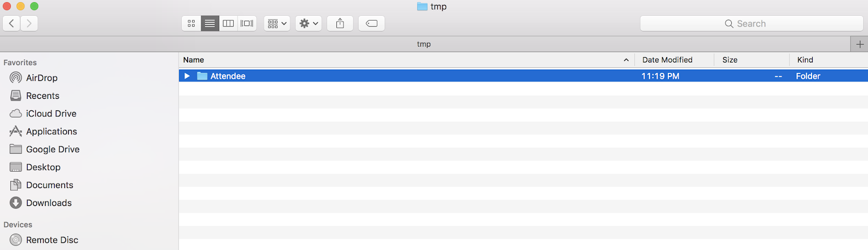Expand the Attendee folder disclosure triangle

187,76
